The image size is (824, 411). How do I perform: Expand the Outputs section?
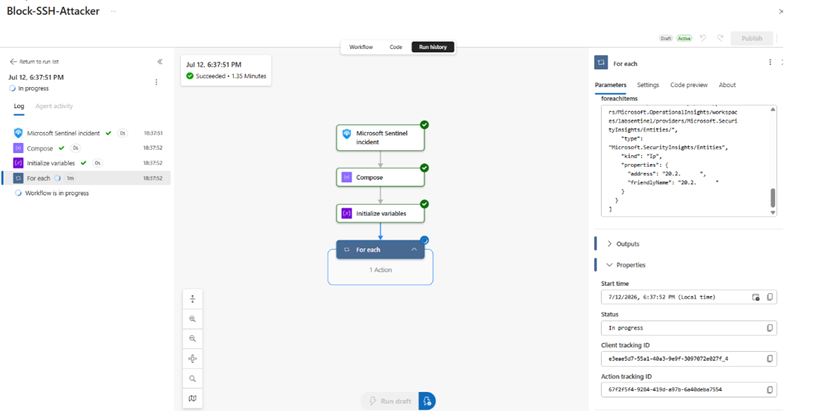click(x=623, y=244)
